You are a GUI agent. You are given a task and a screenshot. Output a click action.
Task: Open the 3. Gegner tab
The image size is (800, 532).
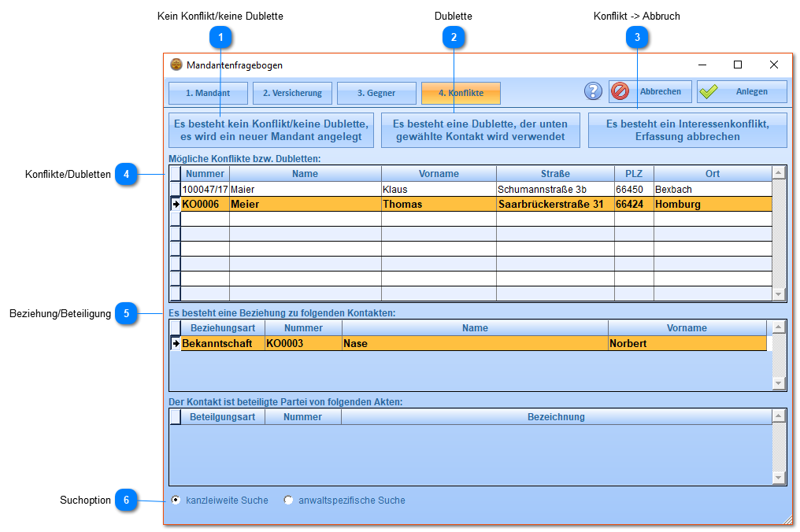pos(376,93)
